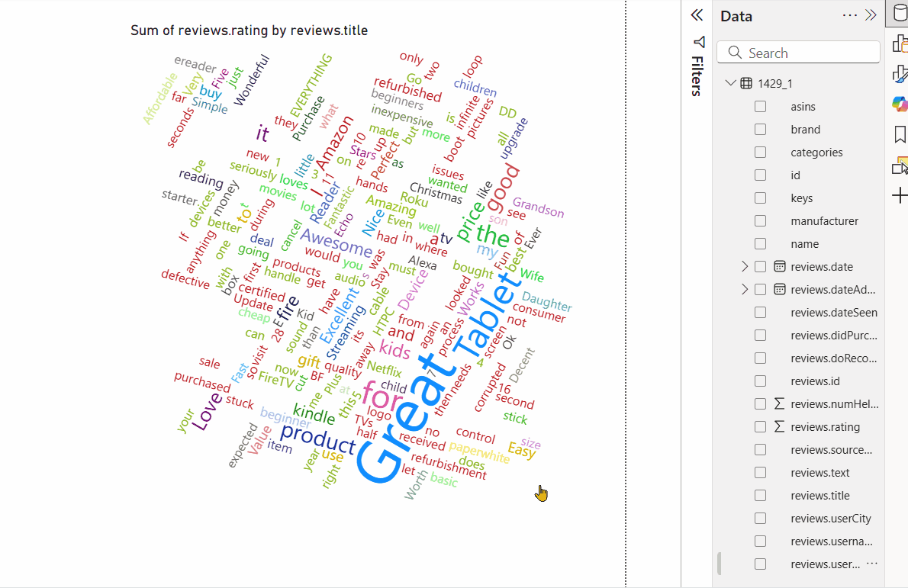Expand the reviews.date hierarchy
This screenshot has width=908, height=588.
pos(745,267)
